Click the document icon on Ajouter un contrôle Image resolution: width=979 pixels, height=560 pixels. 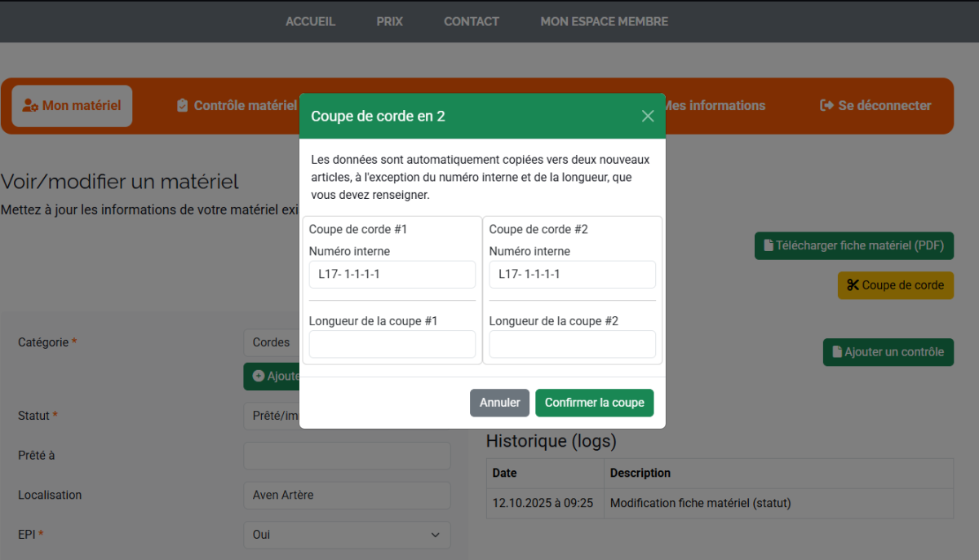coord(836,352)
